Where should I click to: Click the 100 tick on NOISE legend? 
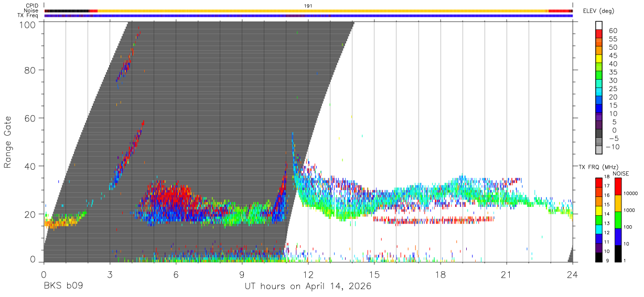tap(629, 227)
